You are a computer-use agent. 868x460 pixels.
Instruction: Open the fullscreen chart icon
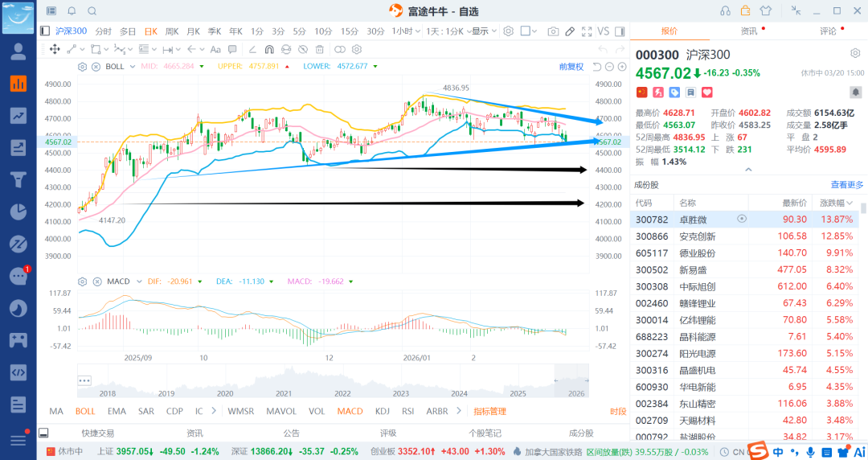587,31
